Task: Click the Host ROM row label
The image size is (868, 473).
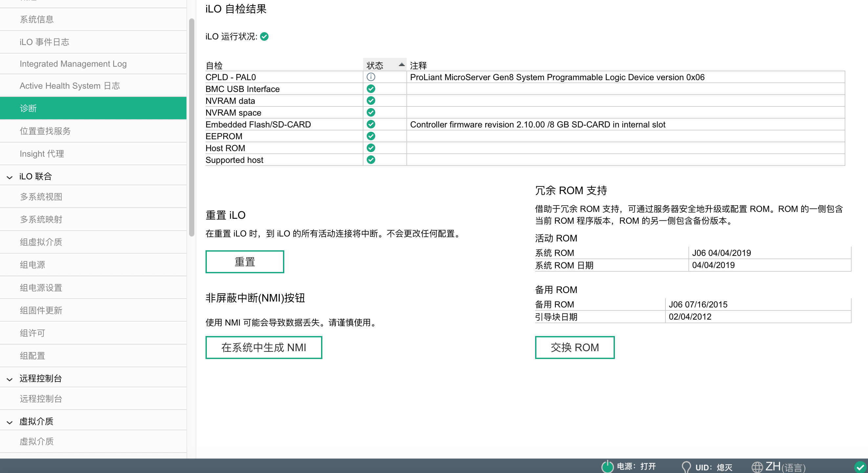Action: tap(226, 148)
